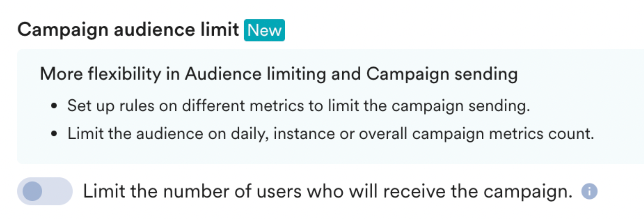Select the Campaign audience limit heading
Screen dimensions: 644x219
(x=128, y=30)
